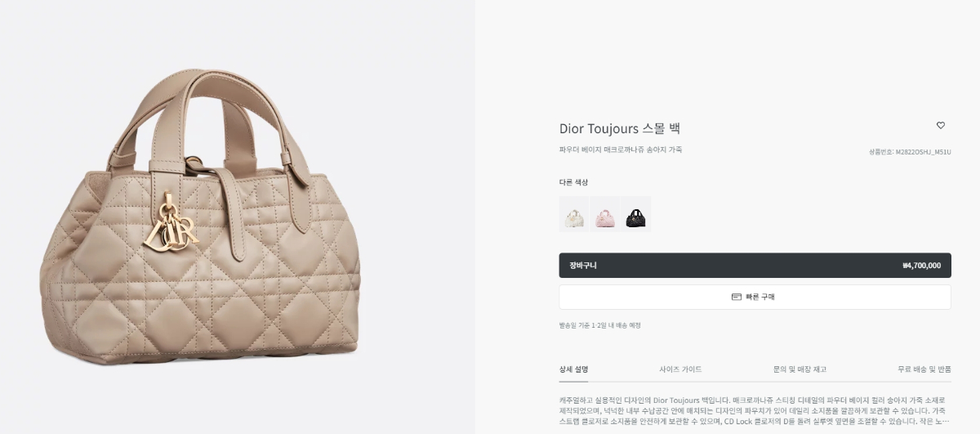This screenshot has width=980, height=434.
Task: Click the 빠른 구매 quick purchase button
Action: (755, 297)
